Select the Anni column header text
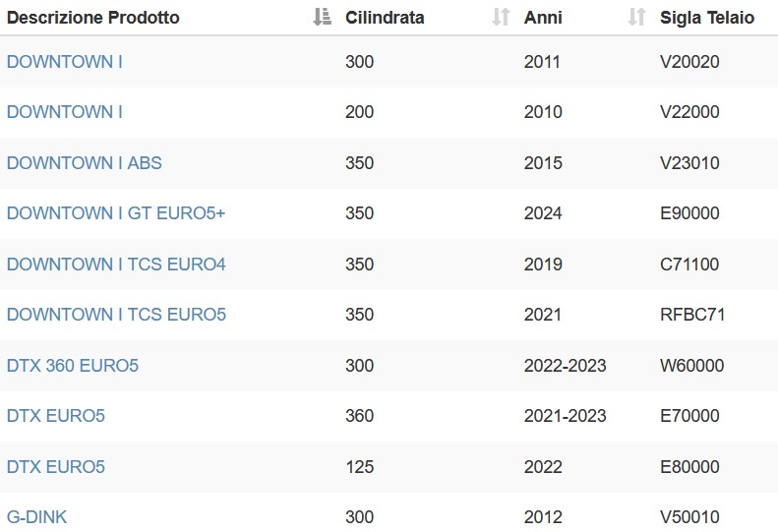This screenshot has height=532, width=778. coord(543,18)
